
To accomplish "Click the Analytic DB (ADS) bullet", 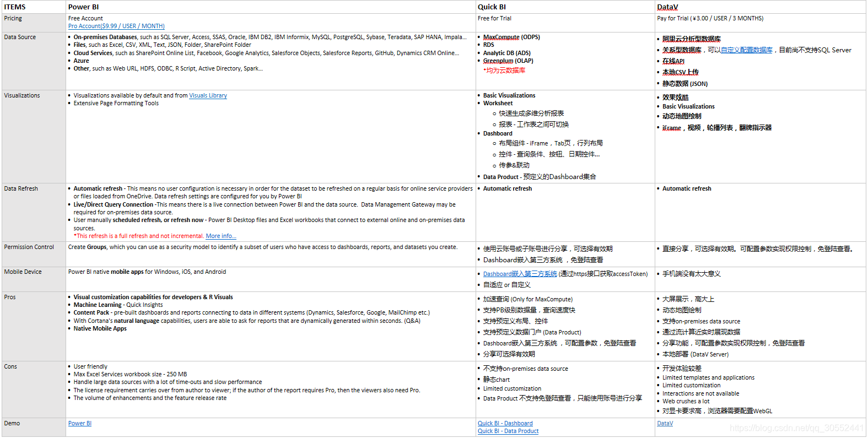I will click(507, 53).
